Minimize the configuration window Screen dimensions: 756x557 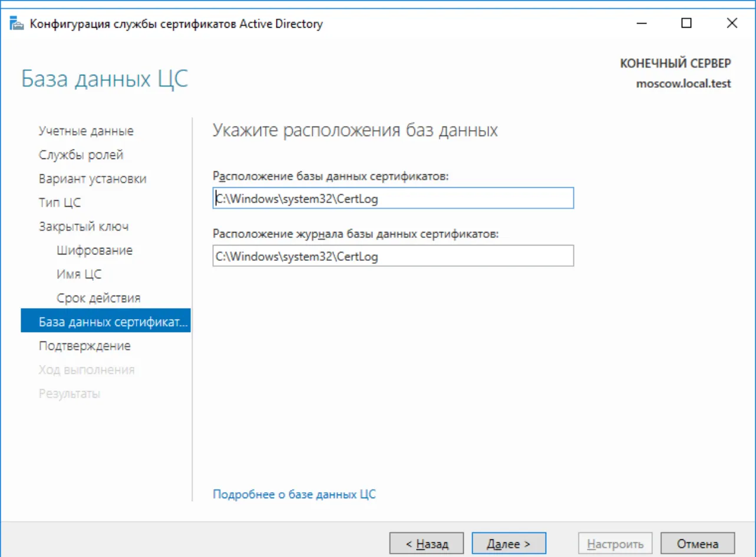coord(642,24)
